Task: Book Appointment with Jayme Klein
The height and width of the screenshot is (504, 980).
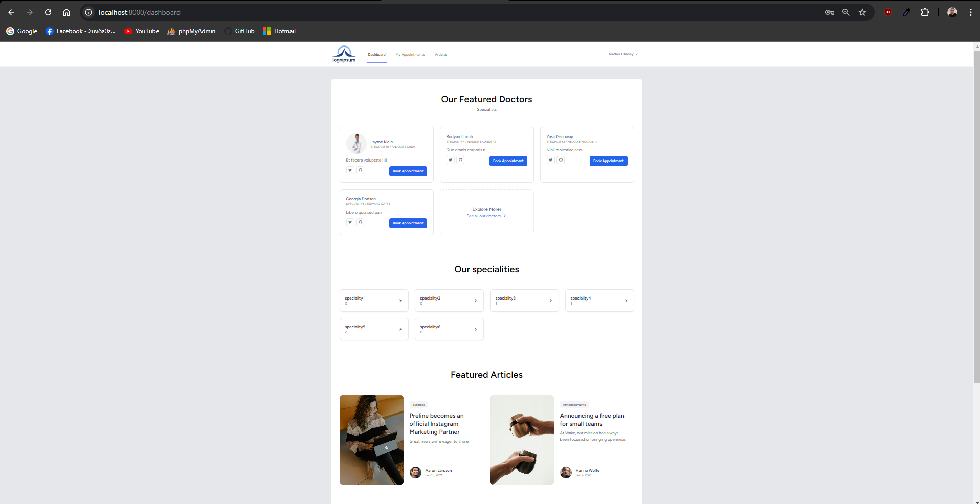Action: pyautogui.click(x=408, y=171)
